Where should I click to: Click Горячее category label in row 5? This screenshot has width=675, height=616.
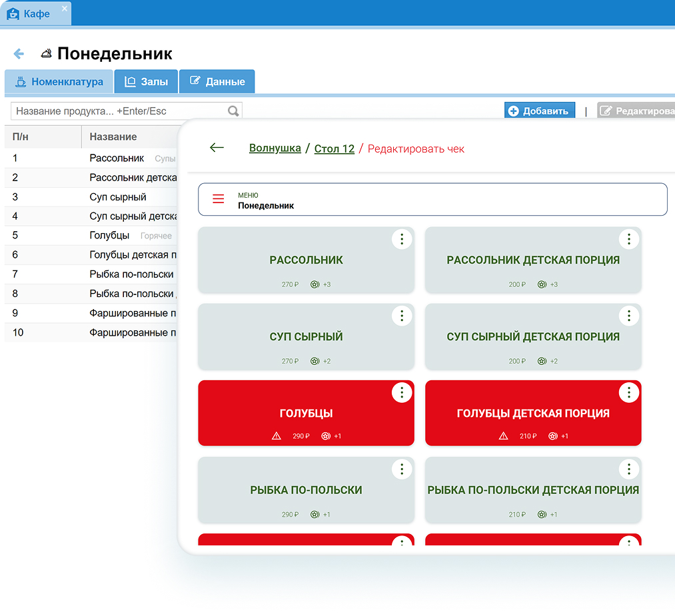pos(156,236)
